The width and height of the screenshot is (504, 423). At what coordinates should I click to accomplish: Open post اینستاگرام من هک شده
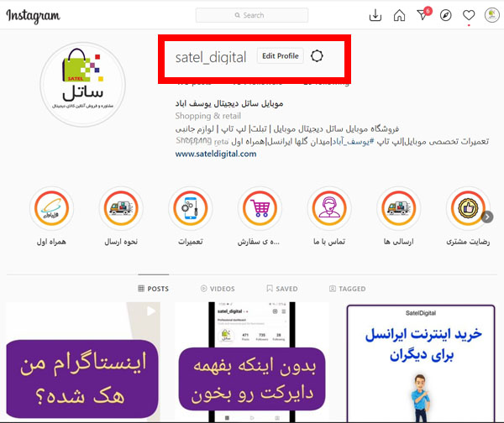(83, 363)
